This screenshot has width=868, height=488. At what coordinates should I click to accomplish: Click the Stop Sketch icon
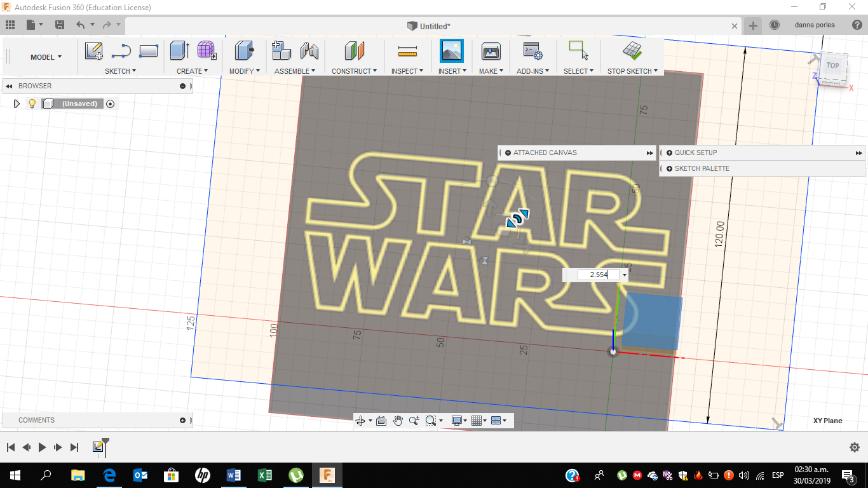click(632, 51)
